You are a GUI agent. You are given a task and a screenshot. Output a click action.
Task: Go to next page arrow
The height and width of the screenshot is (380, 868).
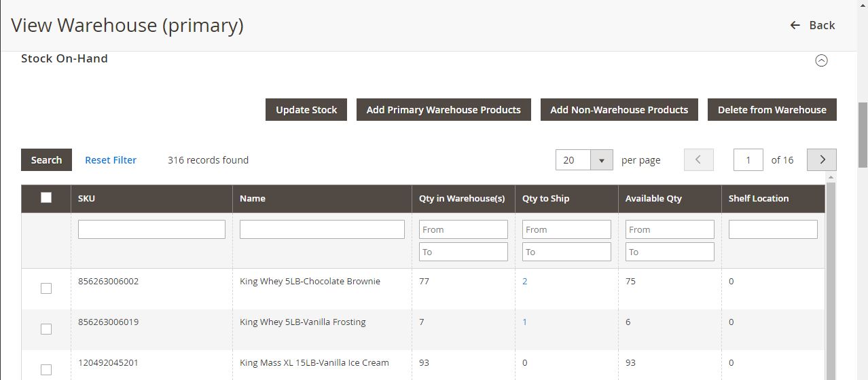822,160
